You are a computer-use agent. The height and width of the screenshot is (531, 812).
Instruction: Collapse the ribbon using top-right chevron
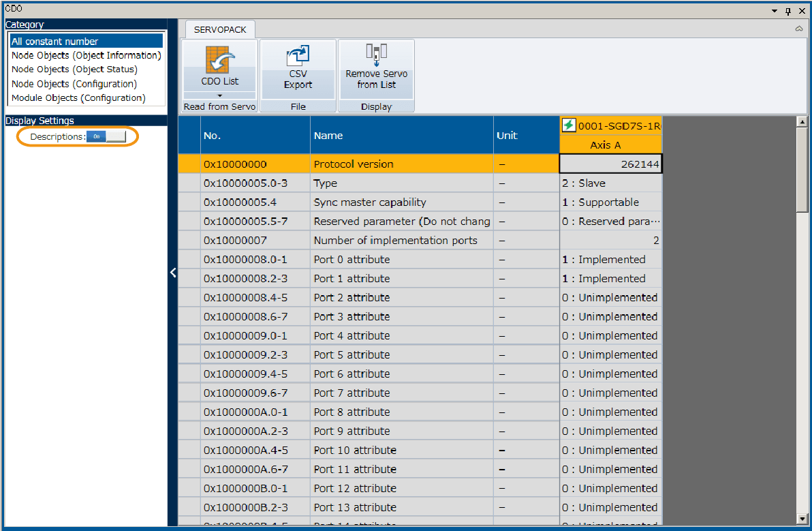click(x=798, y=29)
